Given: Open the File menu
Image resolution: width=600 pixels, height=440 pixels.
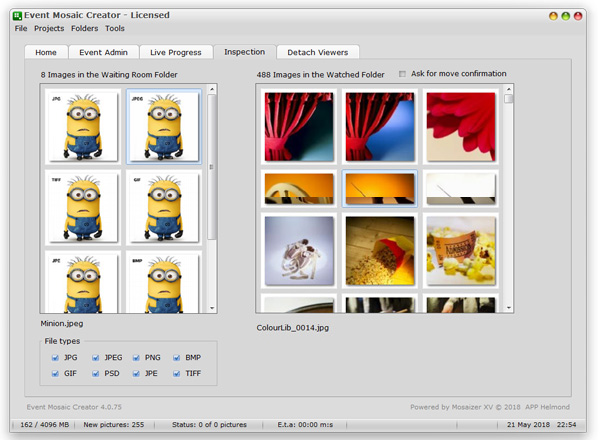Looking at the screenshot, I should tap(21, 28).
